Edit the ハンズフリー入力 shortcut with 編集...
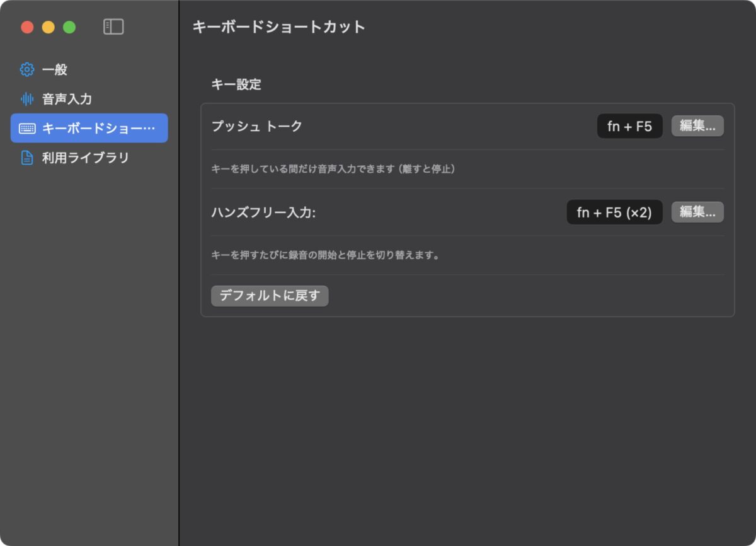Screen dimensions: 756x546 click(697, 212)
